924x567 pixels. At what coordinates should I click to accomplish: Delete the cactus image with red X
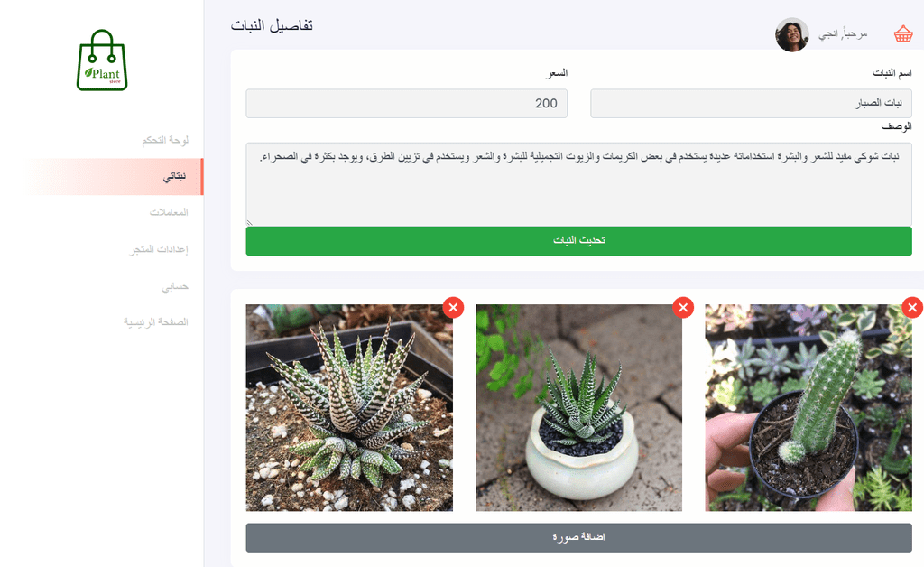click(912, 308)
